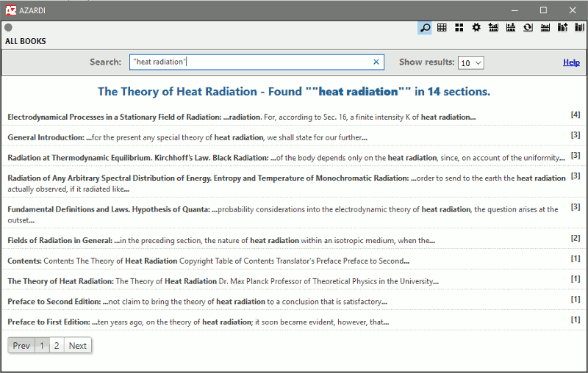Open Preface to Second Edition result
The height and width of the screenshot is (373, 588).
(x=197, y=302)
